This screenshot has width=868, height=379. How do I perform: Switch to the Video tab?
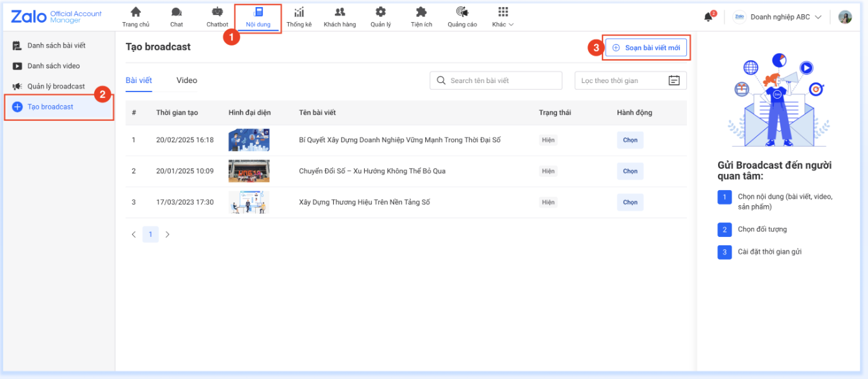pyautogui.click(x=187, y=80)
